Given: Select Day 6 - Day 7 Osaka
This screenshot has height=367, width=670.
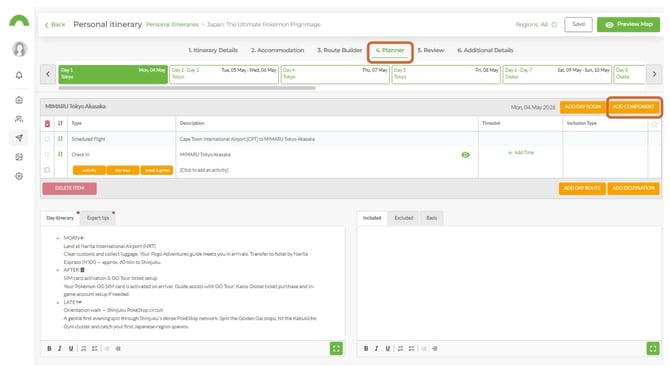Looking at the screenshot, I should (557, 74).
